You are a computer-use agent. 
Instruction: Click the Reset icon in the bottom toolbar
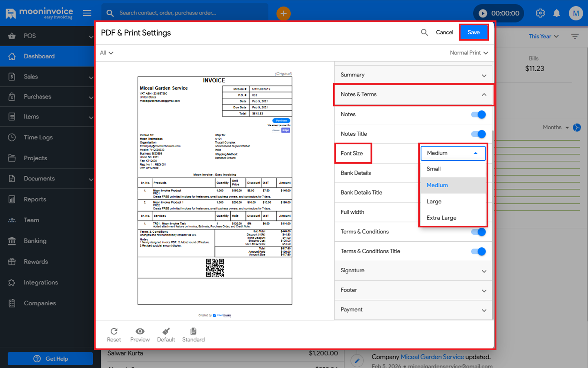point(114,331)
